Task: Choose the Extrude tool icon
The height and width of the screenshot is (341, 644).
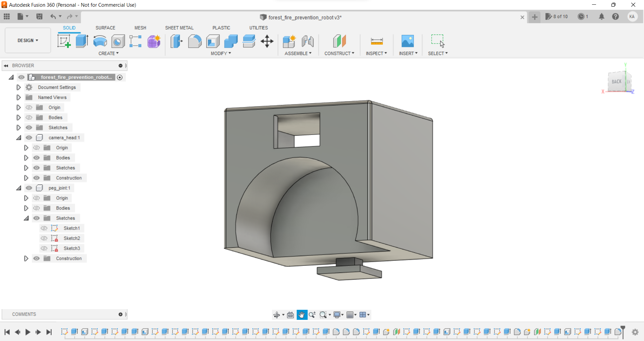Action: coord(82,41)
